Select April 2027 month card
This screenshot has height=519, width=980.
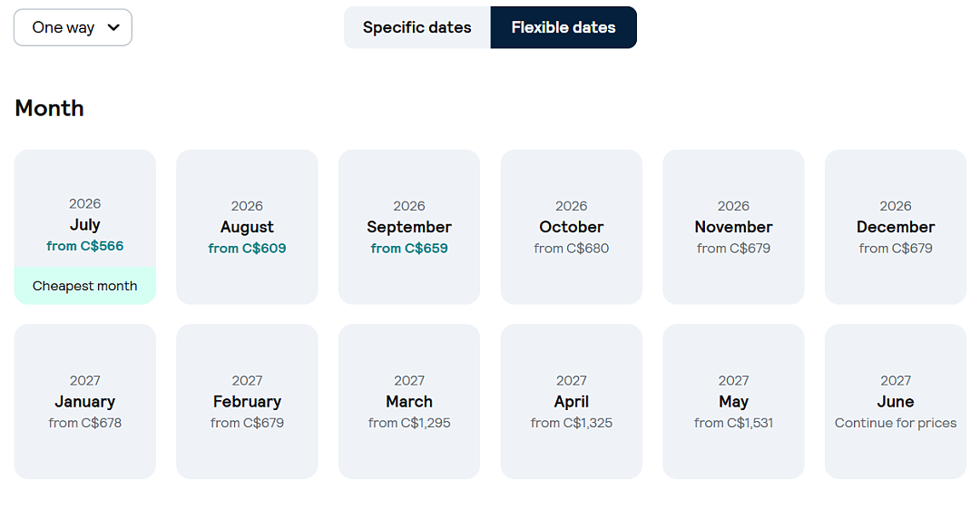[x=572, y=401]
